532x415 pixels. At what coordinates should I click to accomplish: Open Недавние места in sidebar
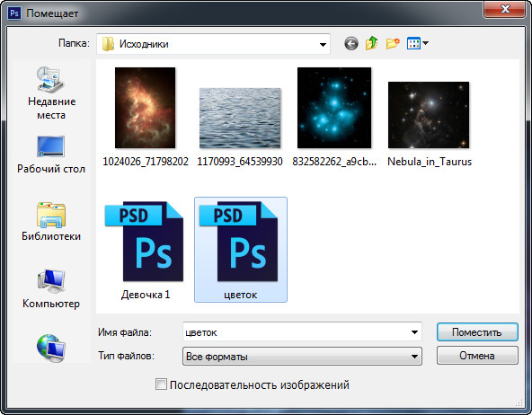pos(51,93)
